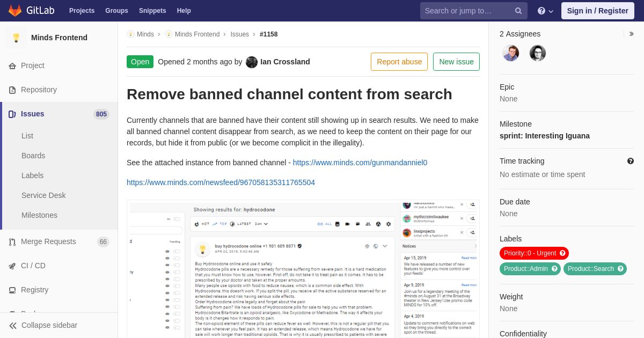Image resolution: width=644 pixels, height=338 pixels.
Task: Click the New issue button
Action: 456,62
